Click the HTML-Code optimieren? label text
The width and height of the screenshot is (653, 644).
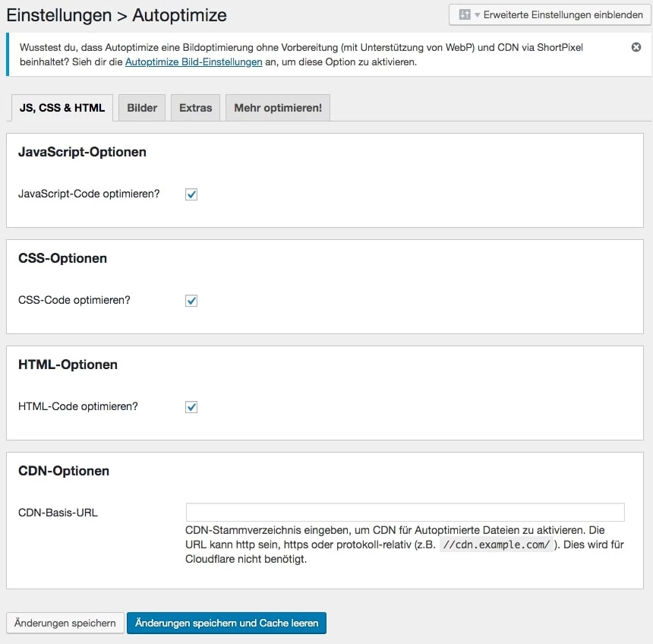point(78,406)
